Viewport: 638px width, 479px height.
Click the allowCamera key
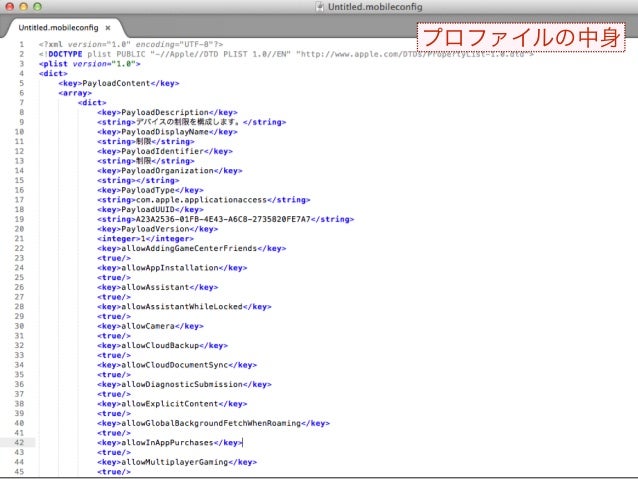pyautogui.click(x=150, y=326)
